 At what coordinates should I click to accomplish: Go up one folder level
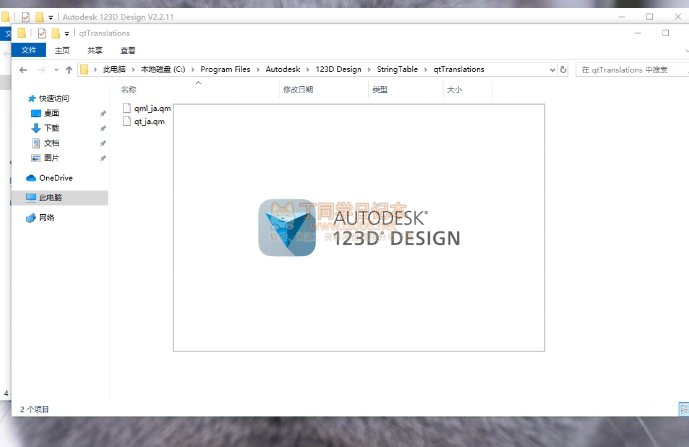(x=69, y=70)
